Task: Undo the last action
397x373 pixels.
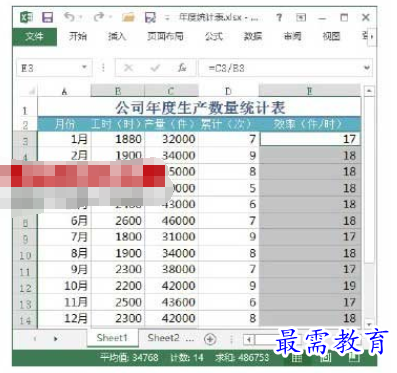Action: [69, 17]
